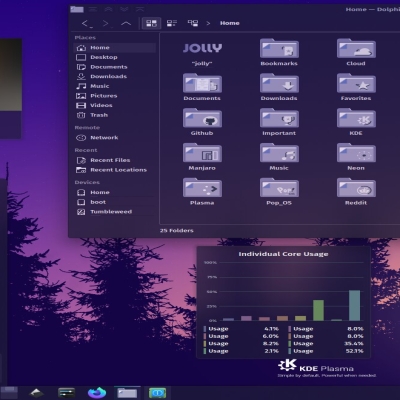Click the virtual desktop pager in taskbar
The height and width of the screenshot is (400, 400).
(9, 393)
